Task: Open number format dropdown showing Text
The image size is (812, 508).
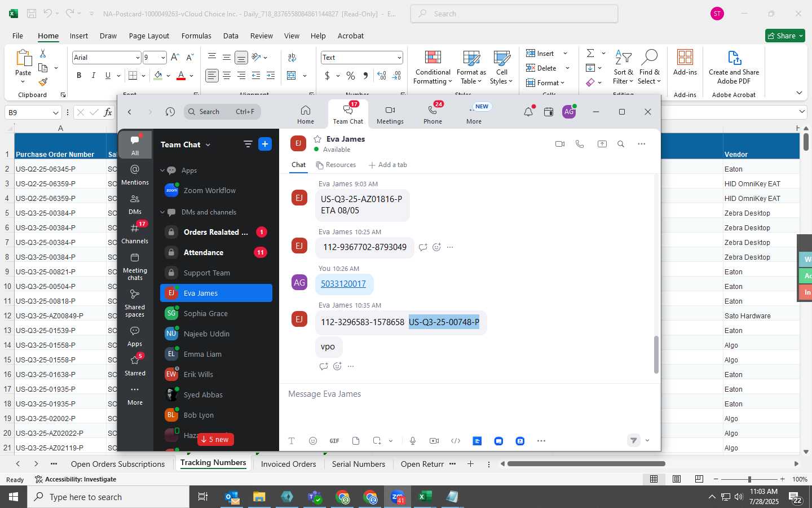Action: pyautogui.click(x=399, y=58)
